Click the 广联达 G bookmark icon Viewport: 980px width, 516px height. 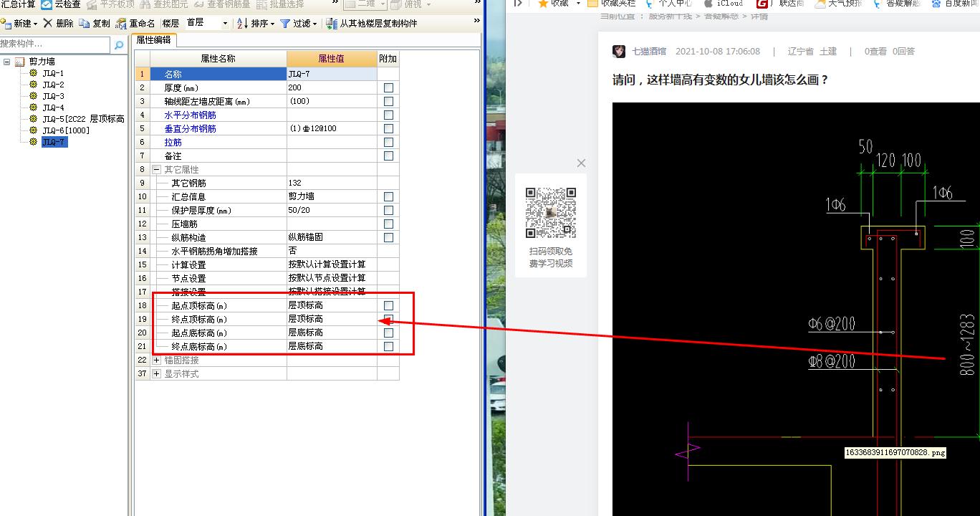[x=762, y=4]
